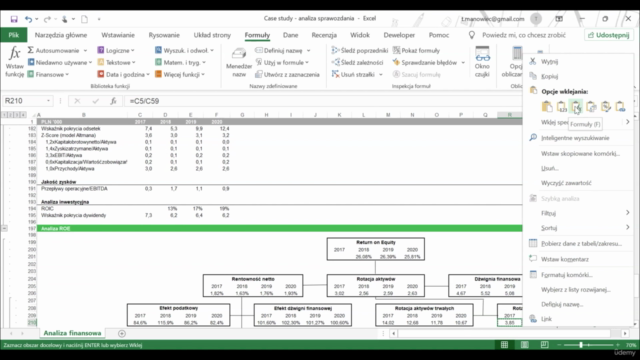Choose Wyczyść zawartość
640x360 pixels.
tap(566, 183)
